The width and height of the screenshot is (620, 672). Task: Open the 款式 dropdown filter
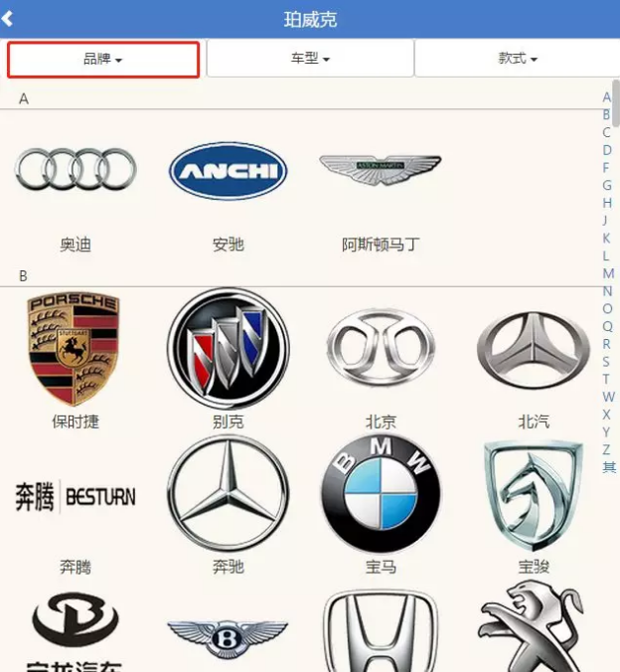518,59
